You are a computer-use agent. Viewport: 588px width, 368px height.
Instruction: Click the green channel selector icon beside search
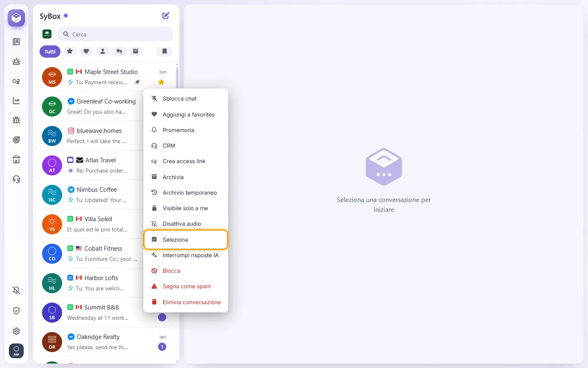tap(47, 34)
